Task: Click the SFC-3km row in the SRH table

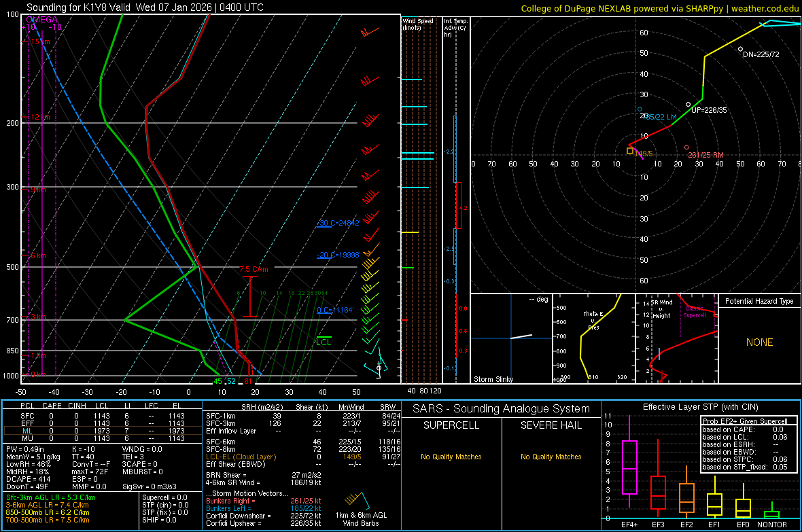Action: (x=303, y=423)
